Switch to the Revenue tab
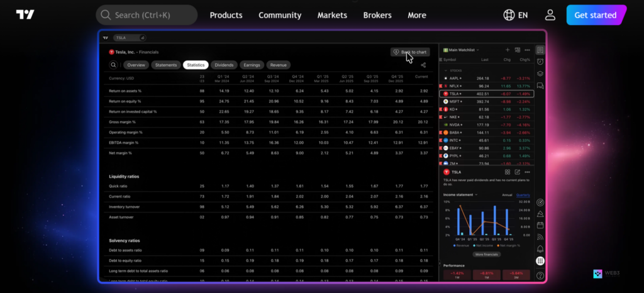 279,65
